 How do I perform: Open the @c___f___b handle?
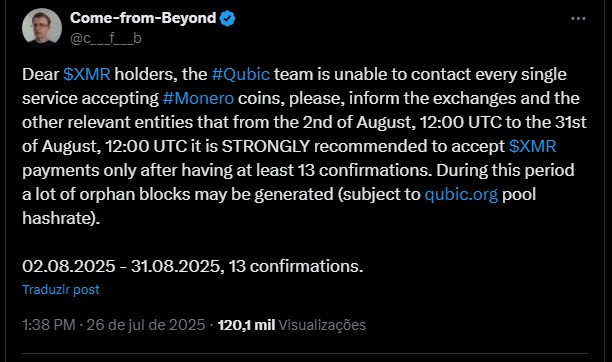[106, 38]
